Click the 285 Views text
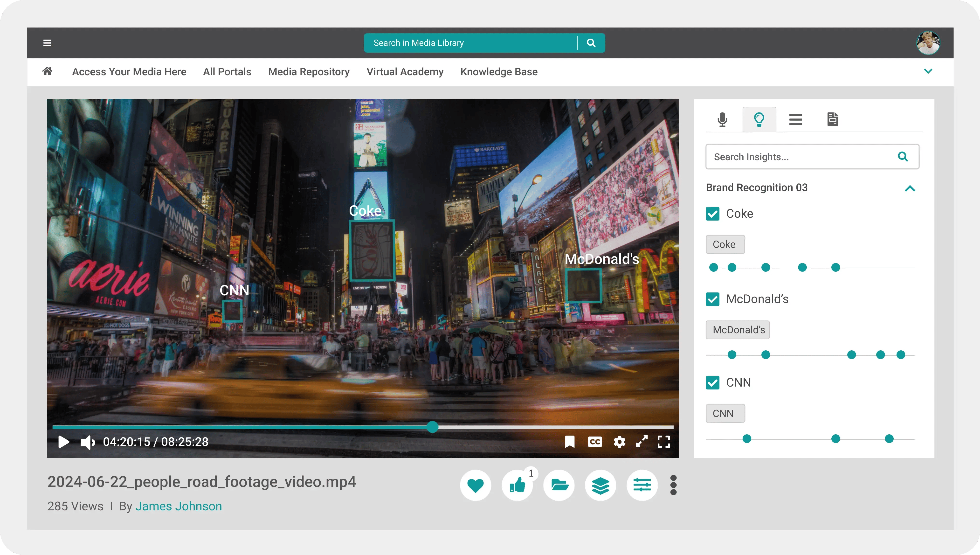Viewport: 980px width, 555px height. (76, 506)
